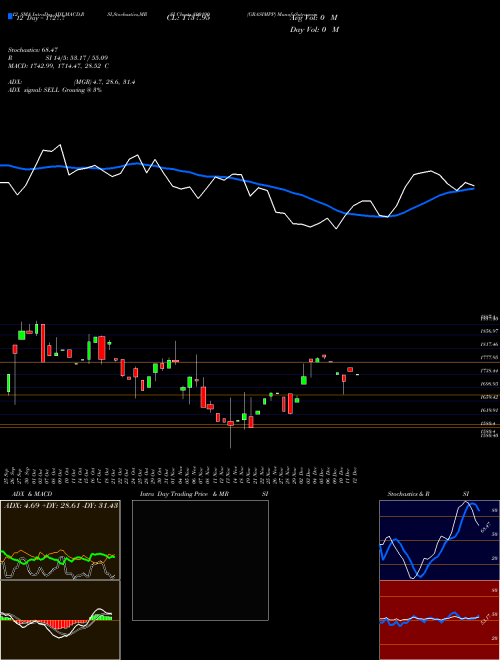Image resolution: width=500 pixels, height=660 pixels.
Task: Click the red RSI chart panel
Action: tap(439, 620)
